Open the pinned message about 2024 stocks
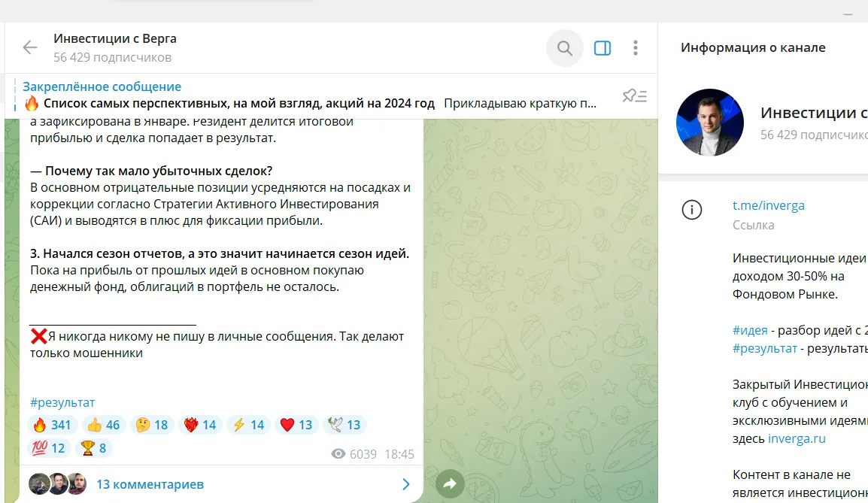 click(310, 104)
